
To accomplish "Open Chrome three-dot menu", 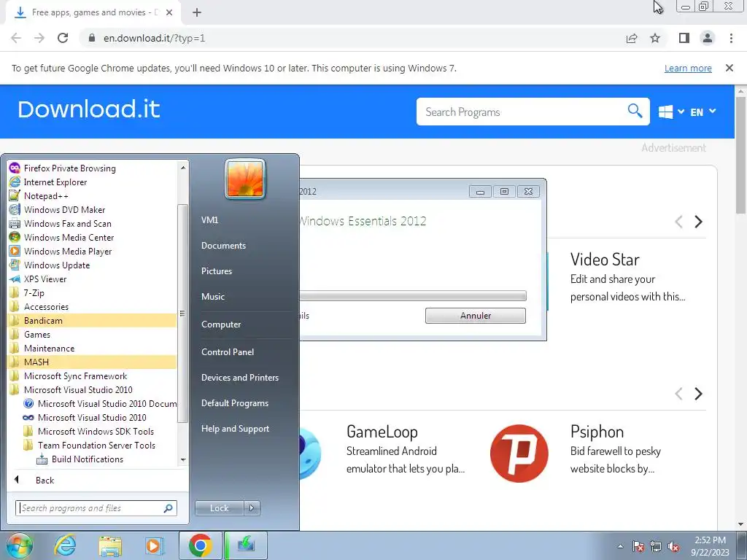I will tap(731, 38).
